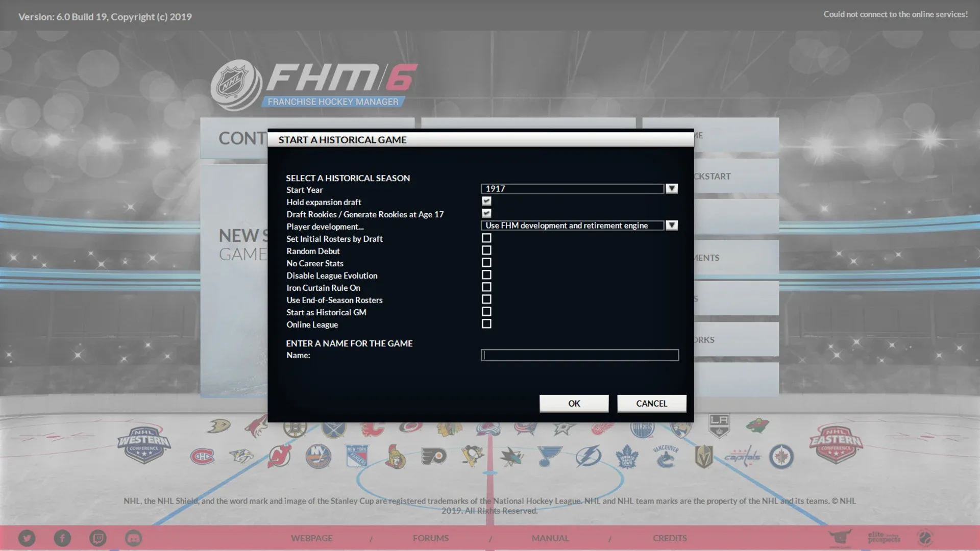The image size is (980, 551).
Task: Click the Toronto Maple Leafs logo
Action: point(627,456)
